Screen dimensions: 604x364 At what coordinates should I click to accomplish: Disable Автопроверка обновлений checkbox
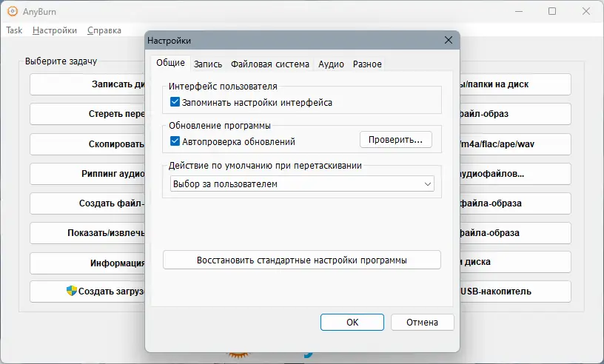pyautogui.click(x=175, y=141)
